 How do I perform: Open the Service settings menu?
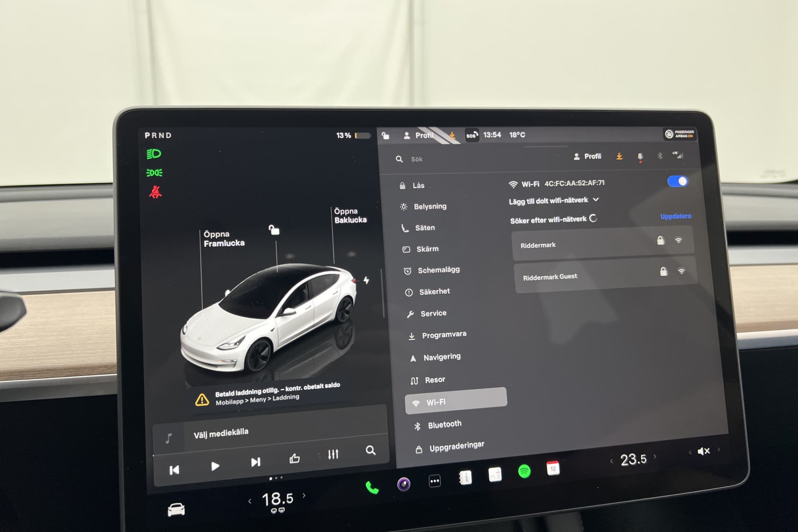[426, 313]
